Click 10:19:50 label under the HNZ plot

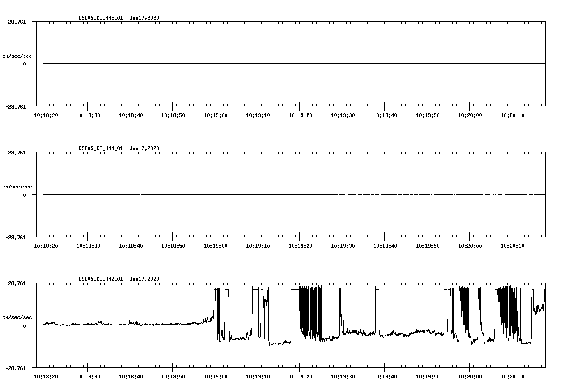428,377
